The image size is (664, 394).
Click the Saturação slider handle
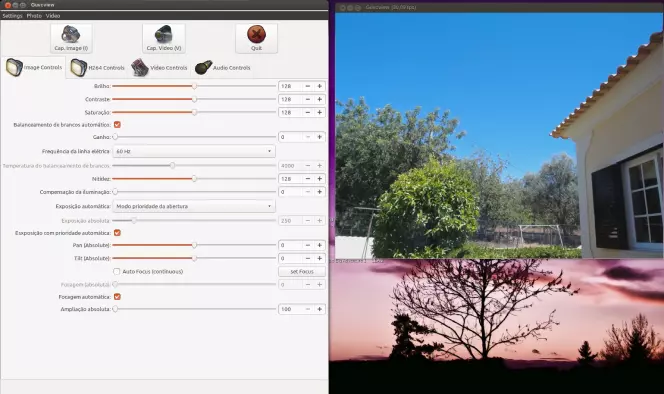194,112
